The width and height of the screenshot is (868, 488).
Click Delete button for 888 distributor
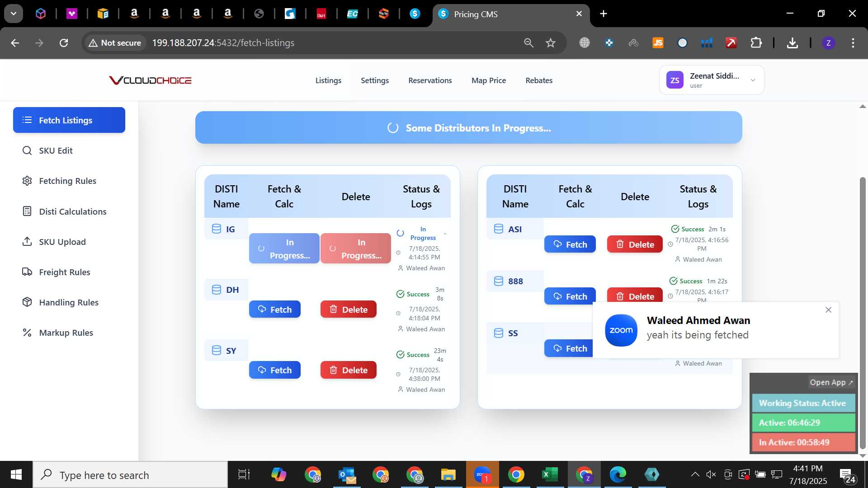point(634,296)
